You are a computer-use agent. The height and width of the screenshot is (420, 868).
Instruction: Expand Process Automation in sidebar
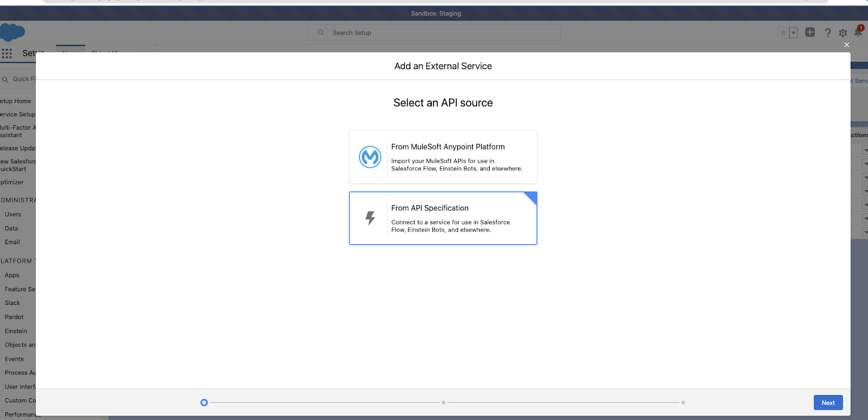click(x=20, y=373)
